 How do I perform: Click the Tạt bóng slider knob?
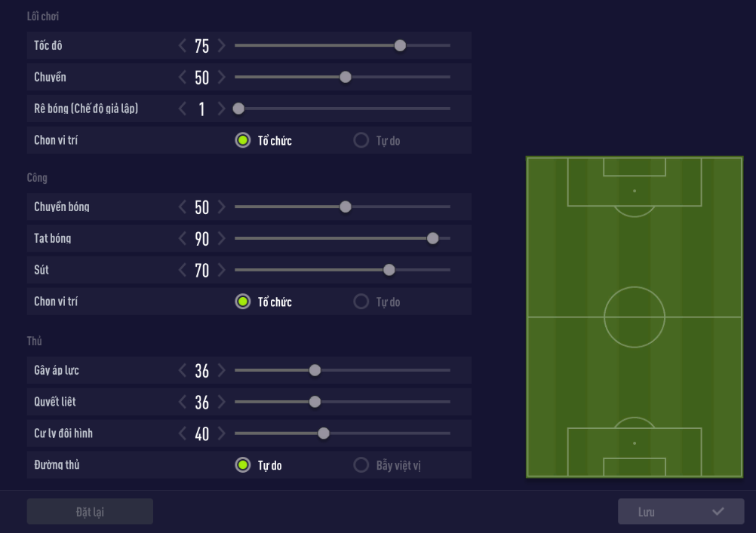[x=432, y=239]
